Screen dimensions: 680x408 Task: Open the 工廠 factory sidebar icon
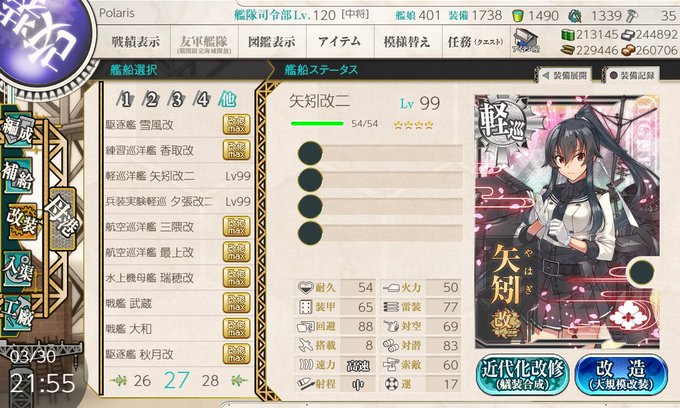tap(17, 313)
